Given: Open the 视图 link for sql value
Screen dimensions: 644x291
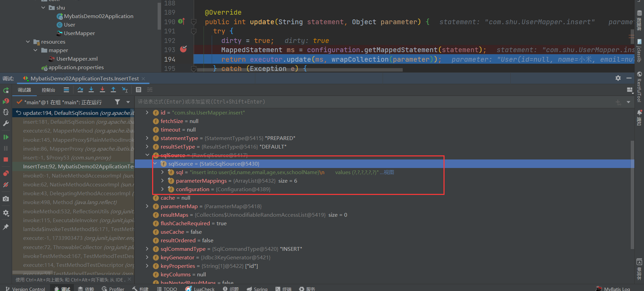Looking at the screenshot, I should click(x=389, y=172).
